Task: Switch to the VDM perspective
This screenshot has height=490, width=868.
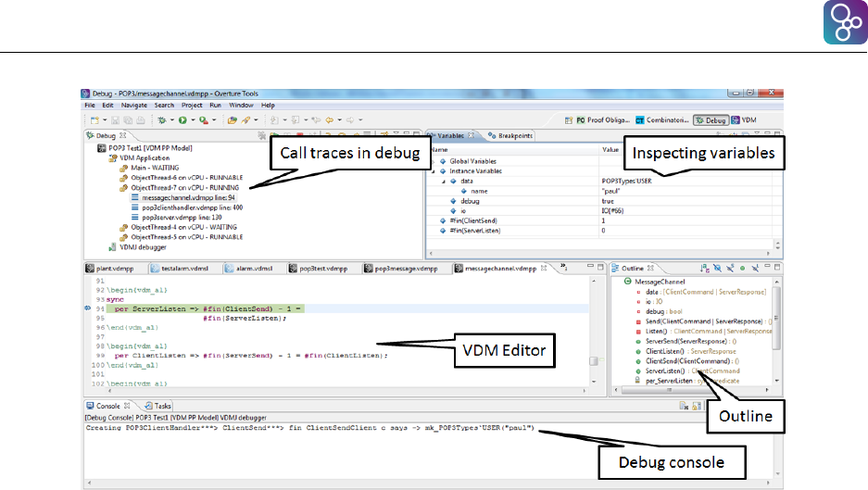Action: point(744,120)
